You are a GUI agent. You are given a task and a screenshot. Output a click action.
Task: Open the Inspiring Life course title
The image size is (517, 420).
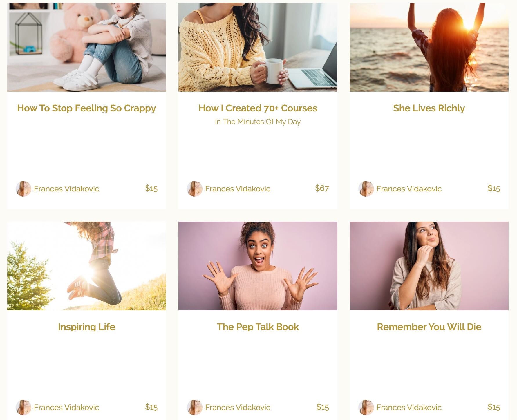[x=86, y=327]
